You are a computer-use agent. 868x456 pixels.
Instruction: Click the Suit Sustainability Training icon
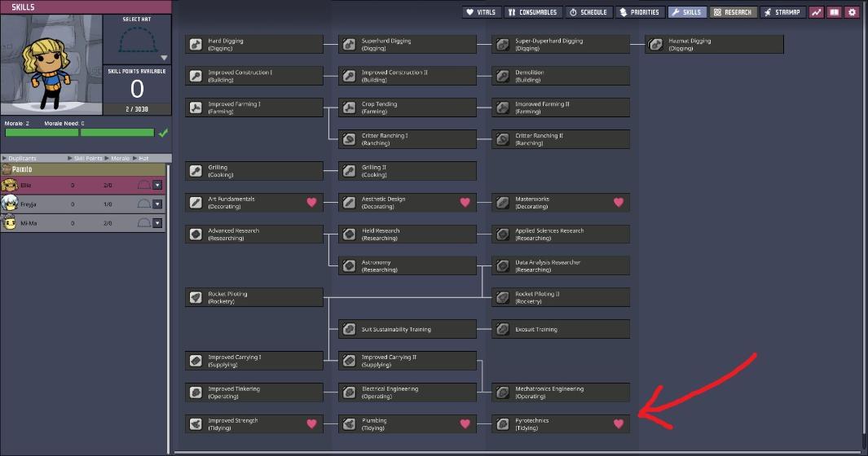click(349, 329)
